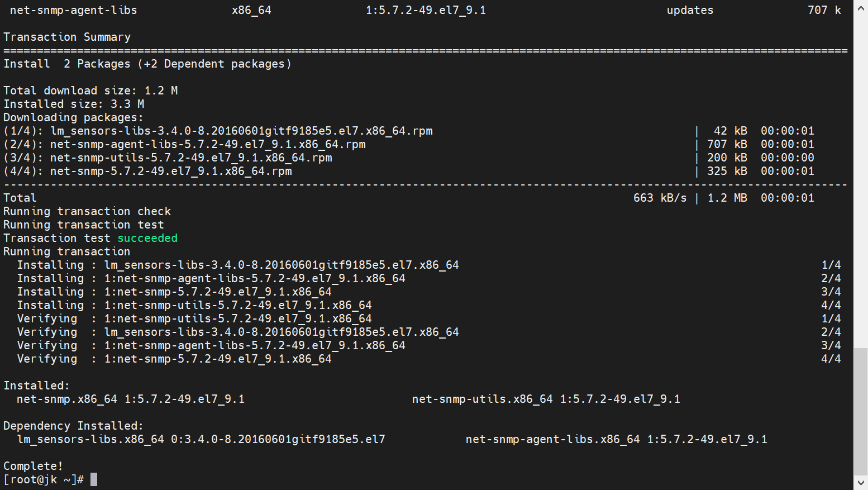Screen dimensions: 868x490
Task: Click net-snmp-agent-libs.x86_64 in the dependency list
Action: (552, 439)
